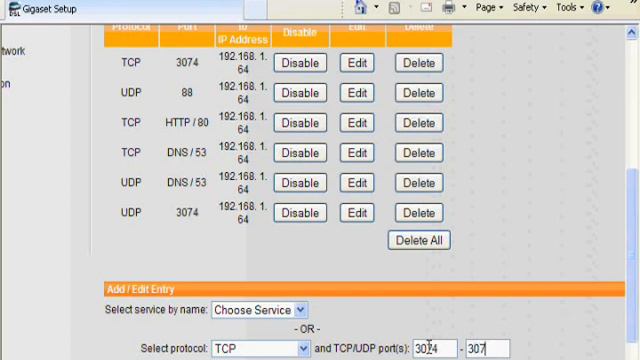Disable the UDP DNS / 53 rule
Viewport: 640px width, 360px height.
pos(300,183)
